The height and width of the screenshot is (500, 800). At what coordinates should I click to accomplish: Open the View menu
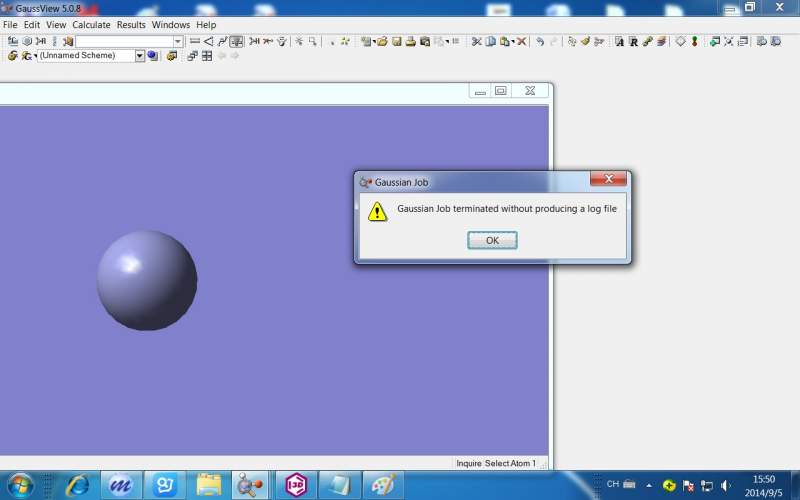coord(56,24)
